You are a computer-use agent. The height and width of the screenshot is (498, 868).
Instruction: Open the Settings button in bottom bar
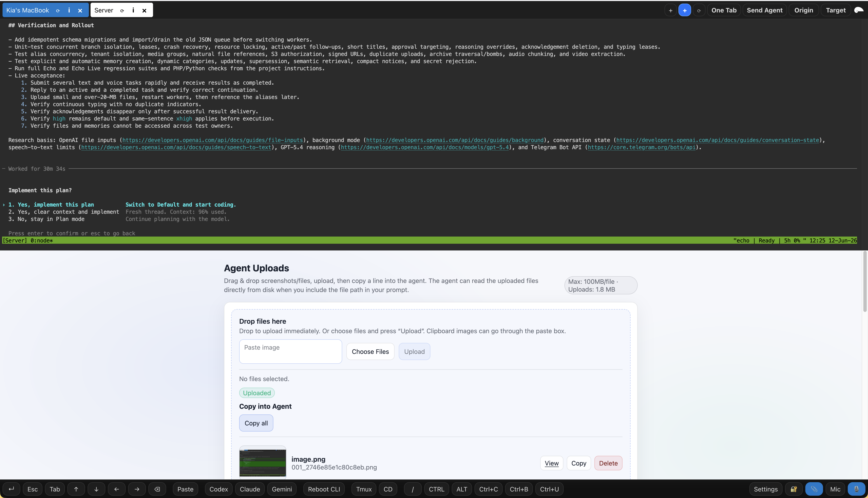point(766,489)
